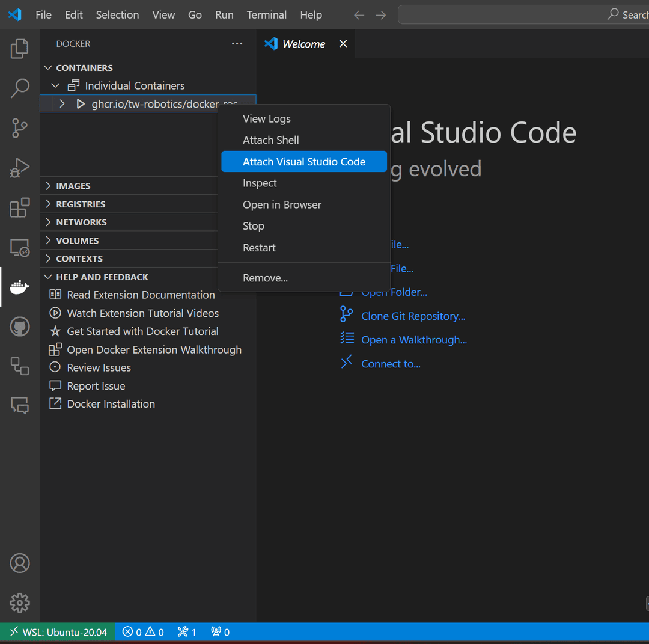Open the Explorer view in activity bar
The height and width of the screenshot is (644, 649).
(20, 49)
